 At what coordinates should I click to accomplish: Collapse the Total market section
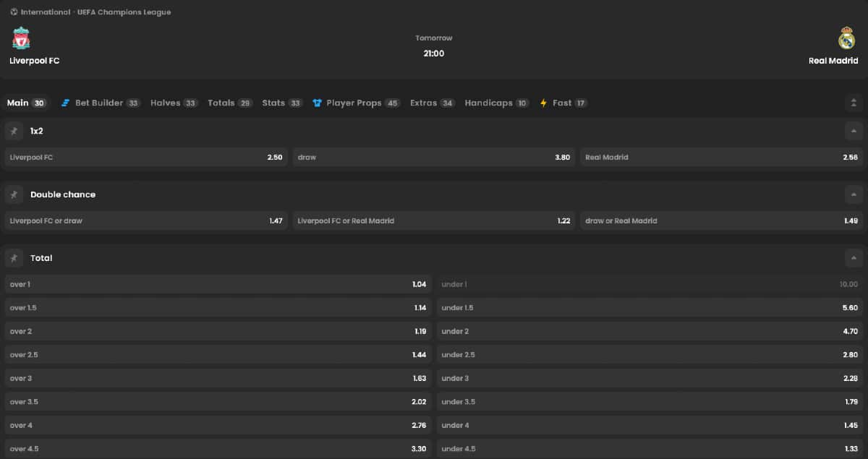click(854, 258)
